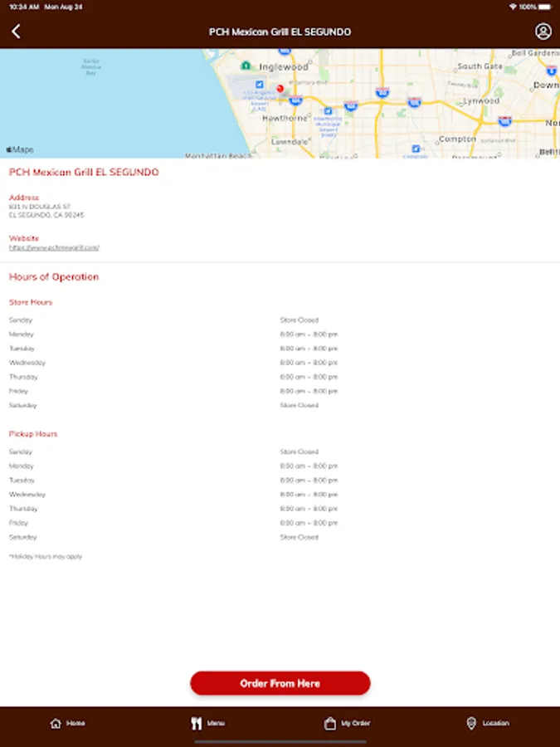The image size is (560, 747).
Task: Click the clock time in status bar
Action: [x=24, y=7]
